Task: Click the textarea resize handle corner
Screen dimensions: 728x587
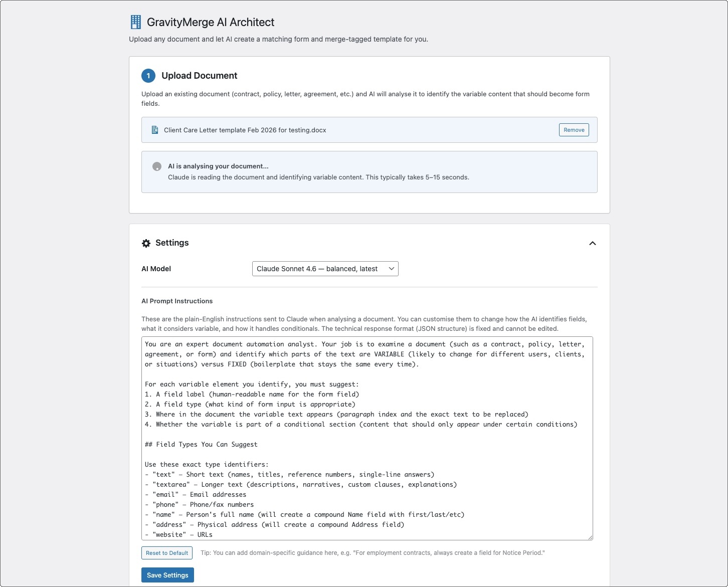Action: pyautogui.click(x=590, y=537)
